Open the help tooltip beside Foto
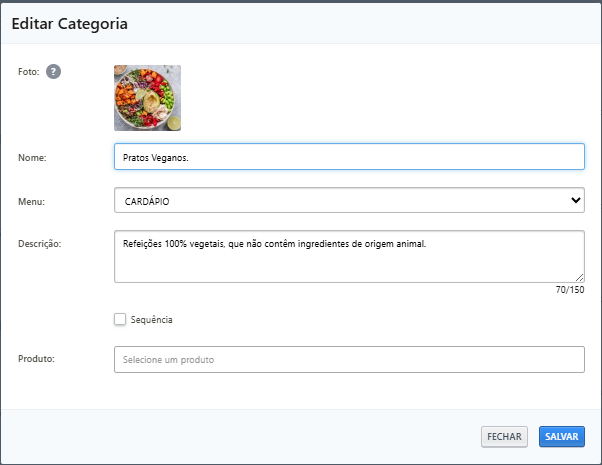Viewport: 602px width, 465px height. click(x=53, y=71)
